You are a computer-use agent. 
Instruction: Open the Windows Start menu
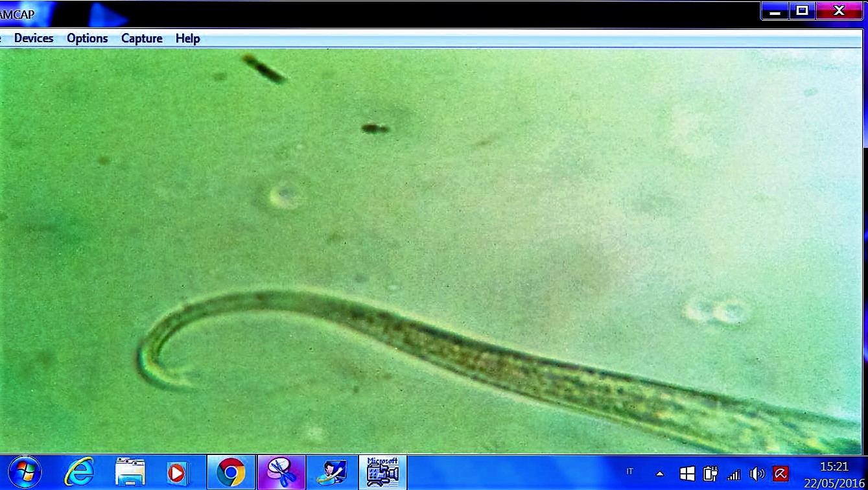point(25,472)
